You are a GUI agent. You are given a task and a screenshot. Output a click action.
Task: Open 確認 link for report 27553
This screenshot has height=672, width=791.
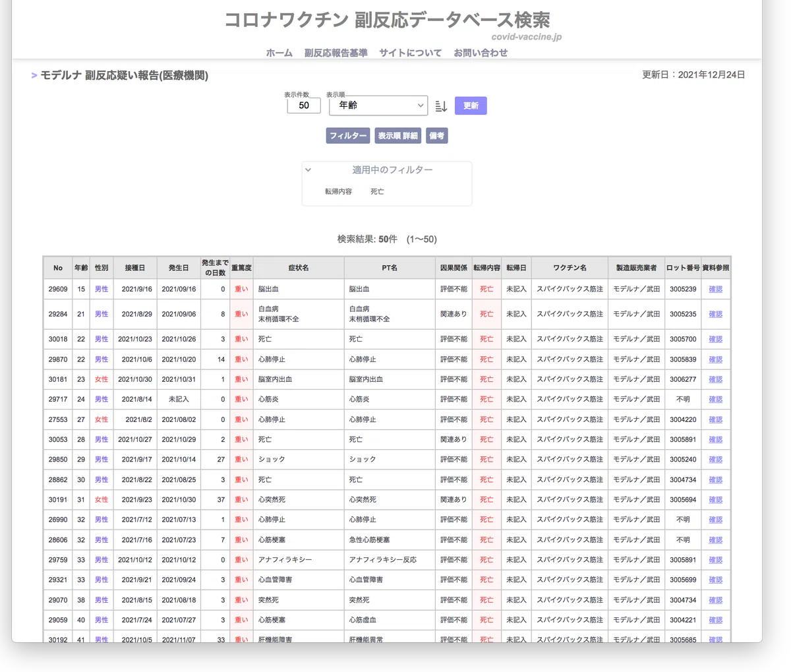pyautogui.click(x=715, y=419)
